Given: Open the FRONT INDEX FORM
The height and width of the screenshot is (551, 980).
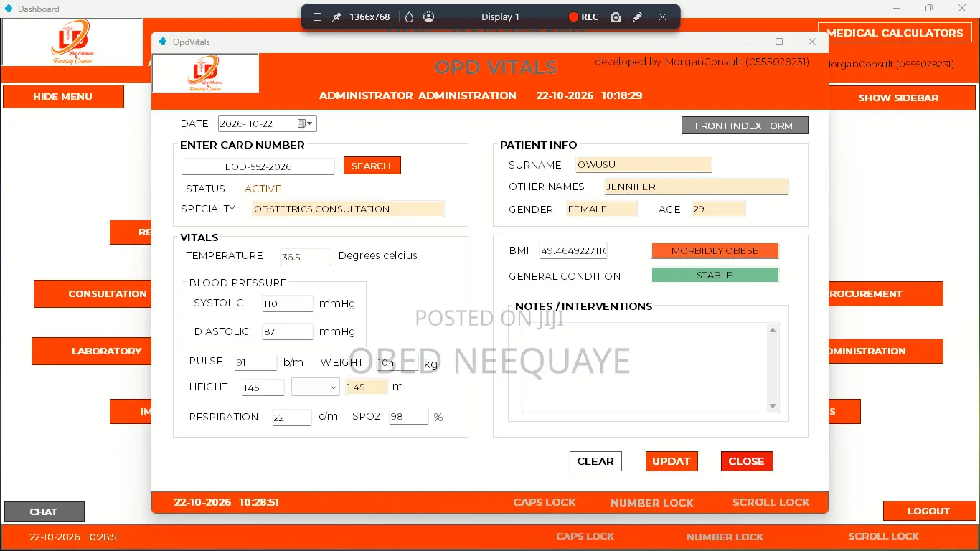Looking at the screenshot, I should (x=745, y=126).
